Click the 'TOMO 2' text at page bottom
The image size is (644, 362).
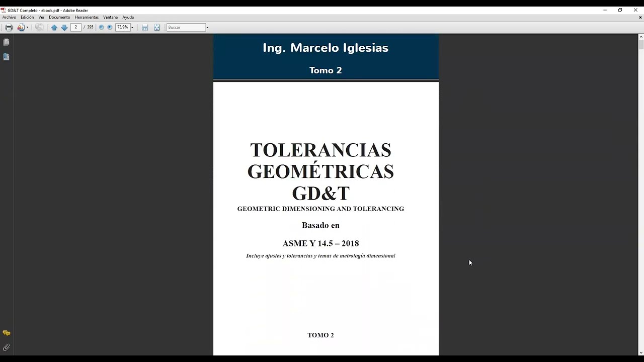tap(320, 335)
